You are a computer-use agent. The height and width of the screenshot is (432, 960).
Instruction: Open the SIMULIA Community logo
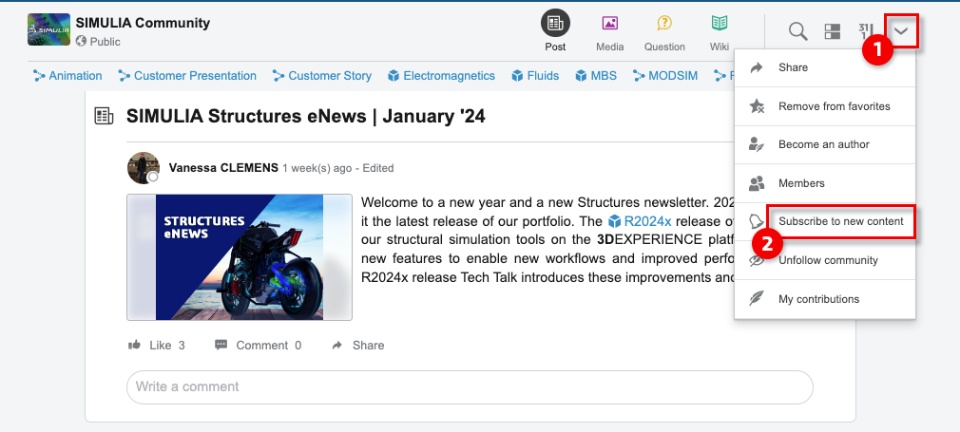pyautogui.click(x=48, y=29)
